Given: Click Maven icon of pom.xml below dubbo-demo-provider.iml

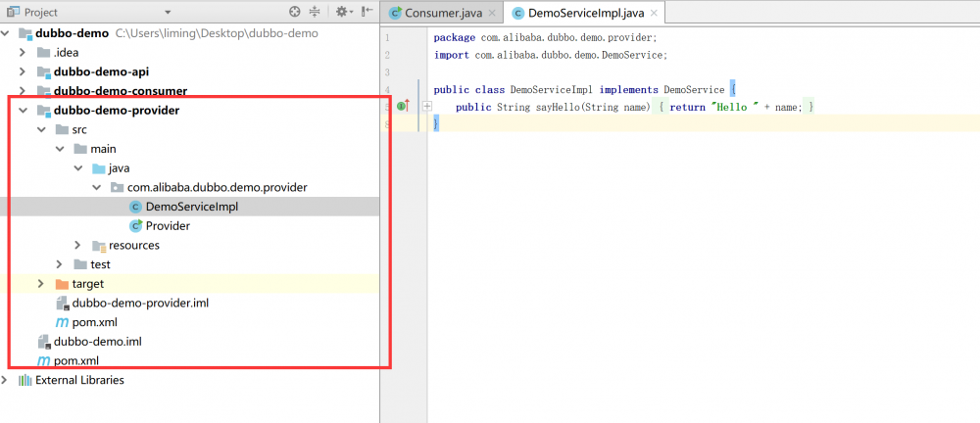Looking at the screenshot, I should [x=62, y=323].
